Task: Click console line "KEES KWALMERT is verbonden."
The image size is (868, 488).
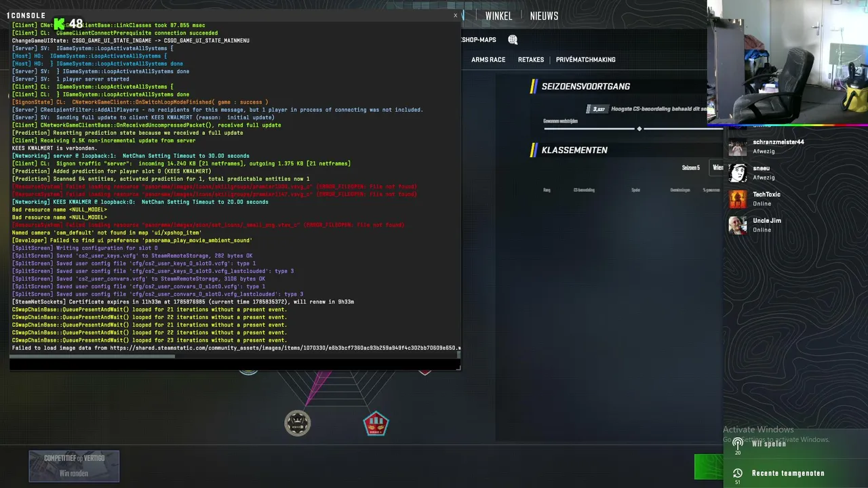Action: (x=55, y=148)
